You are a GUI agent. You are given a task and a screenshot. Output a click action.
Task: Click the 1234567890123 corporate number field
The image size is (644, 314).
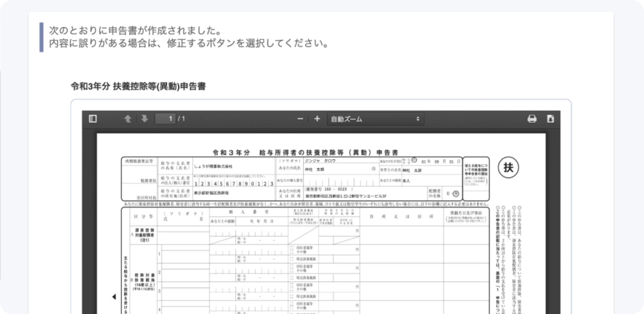pos(234,184)
